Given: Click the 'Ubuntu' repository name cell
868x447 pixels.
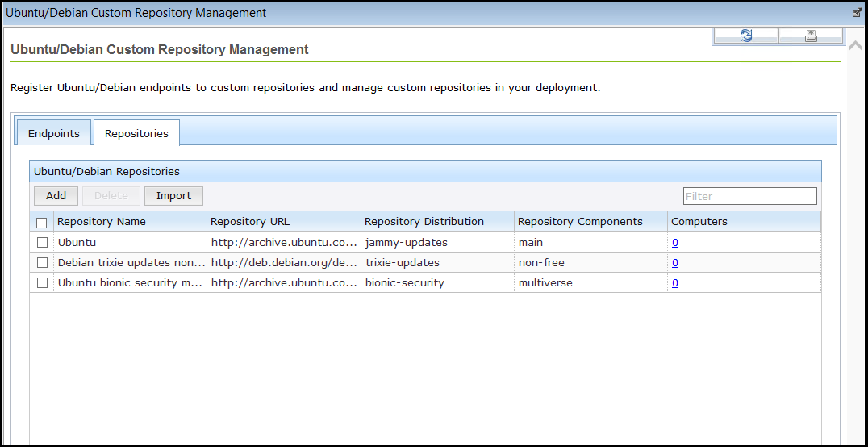Looking at the screenshot, I should click(130, 243).
